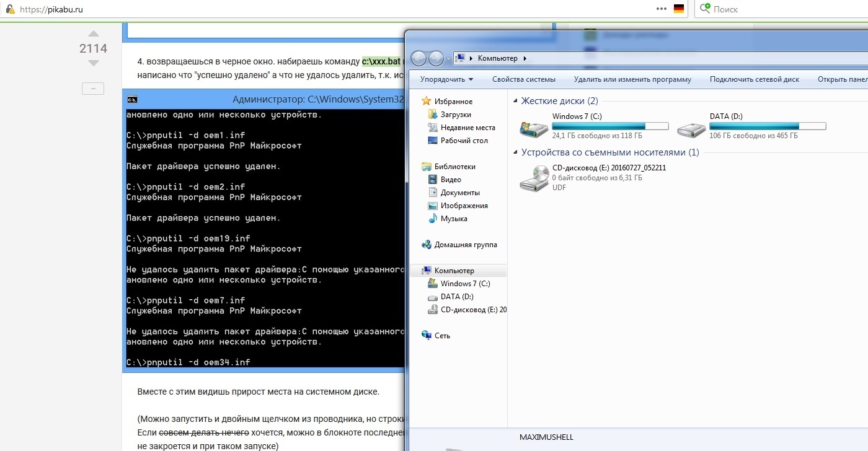Select Избранное in navigation pane

(453, 102)
